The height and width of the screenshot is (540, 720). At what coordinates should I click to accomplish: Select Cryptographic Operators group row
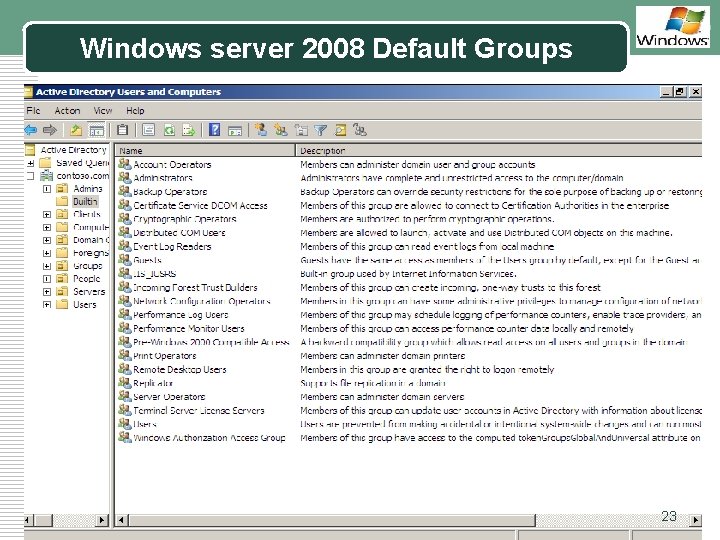(x=409, y=219)
